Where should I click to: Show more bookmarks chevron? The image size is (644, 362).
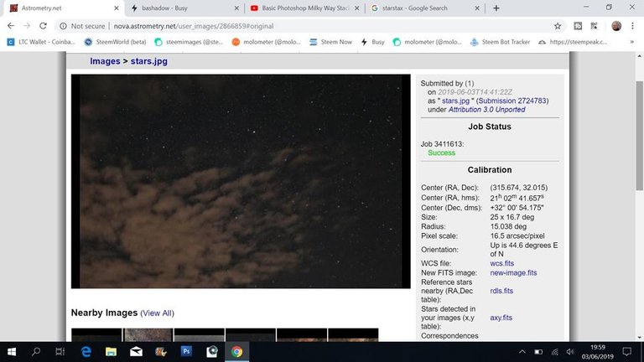pos(631,42)
